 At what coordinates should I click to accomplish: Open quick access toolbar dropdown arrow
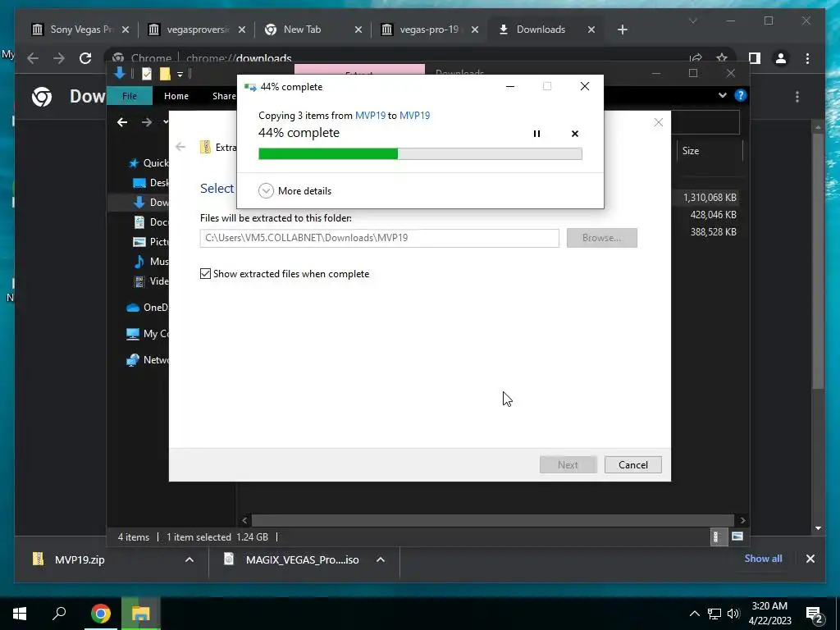coord(180,75)
